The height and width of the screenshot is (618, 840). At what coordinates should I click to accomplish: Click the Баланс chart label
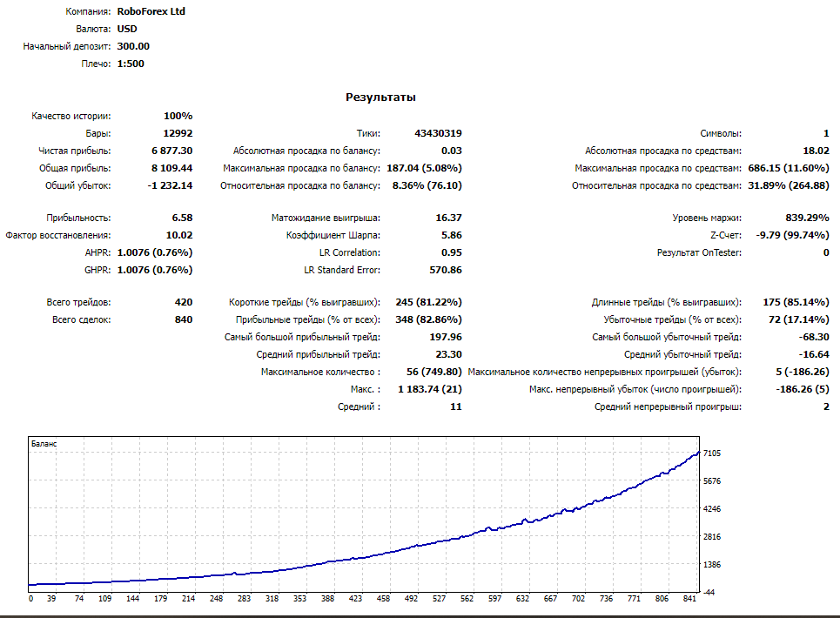click(x=44, y=444)
